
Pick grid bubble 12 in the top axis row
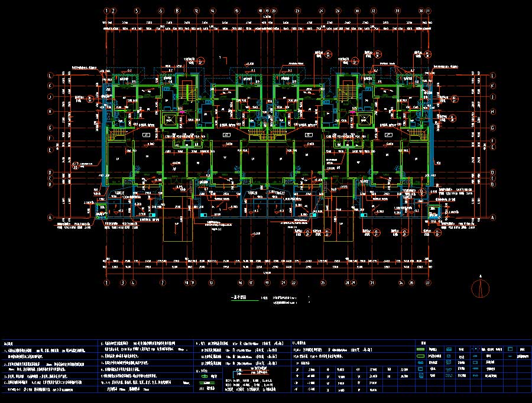pyautogui.click(x=197, y=11)
